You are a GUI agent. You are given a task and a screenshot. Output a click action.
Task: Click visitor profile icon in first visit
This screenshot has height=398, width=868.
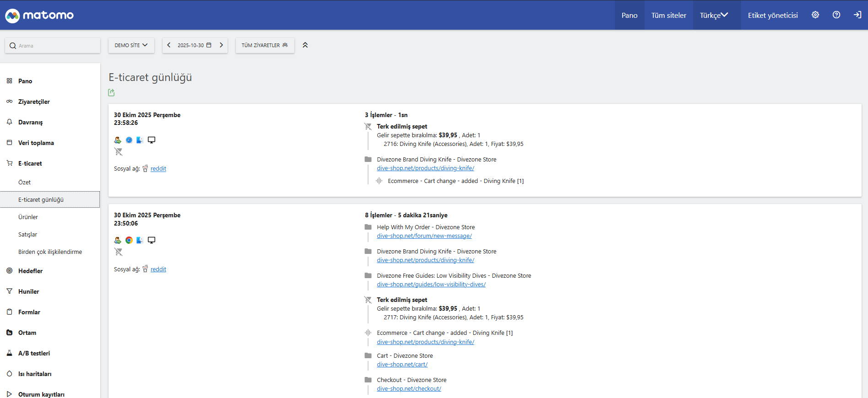pos(118,140)
